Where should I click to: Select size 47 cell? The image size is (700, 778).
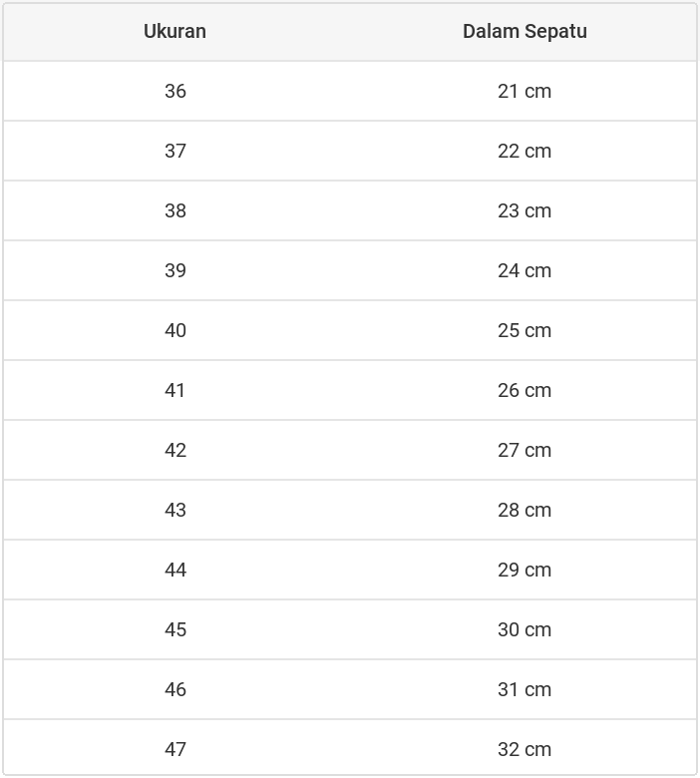click(x=175, y=749)
